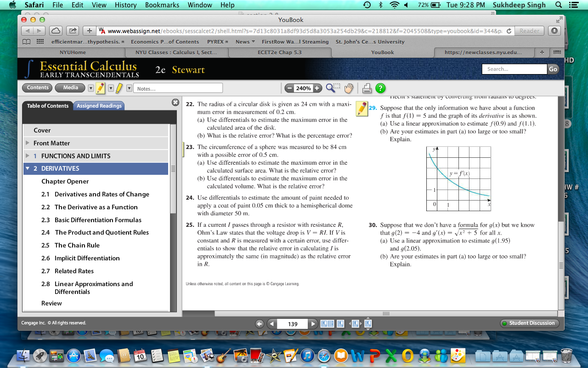Zoom out with the minus button
This screenshot has width=588, height=368.
(289, 88)
